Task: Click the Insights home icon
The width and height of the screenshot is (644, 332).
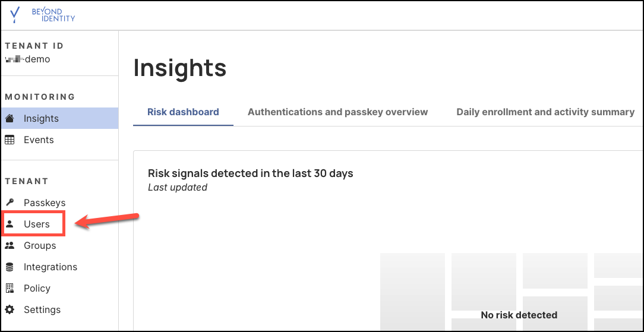Action: [10, 118]
